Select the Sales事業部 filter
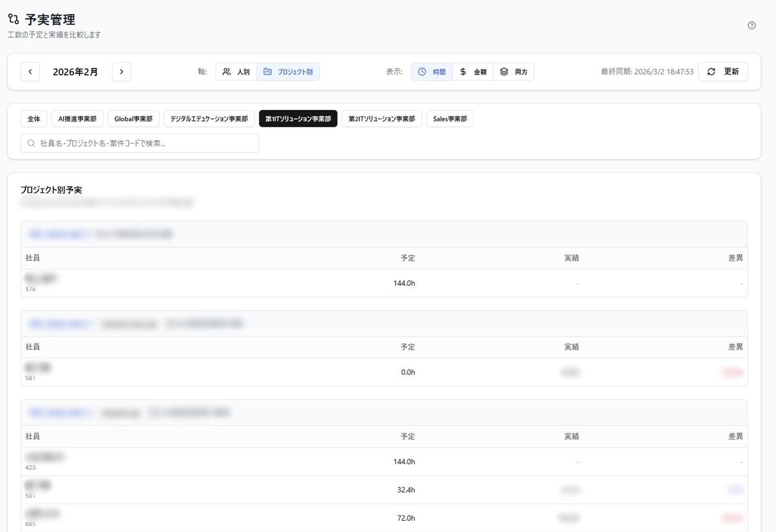776x532 pixels. click(450, 118)
